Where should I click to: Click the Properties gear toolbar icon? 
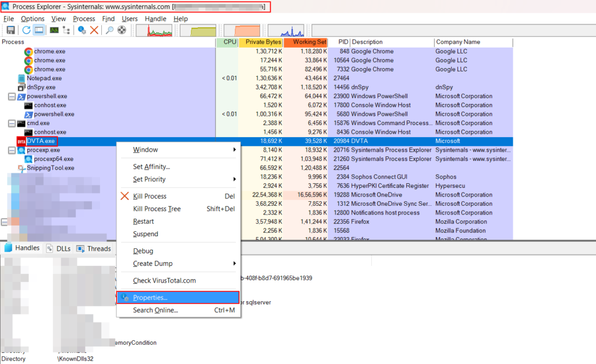tap(82, 30)
